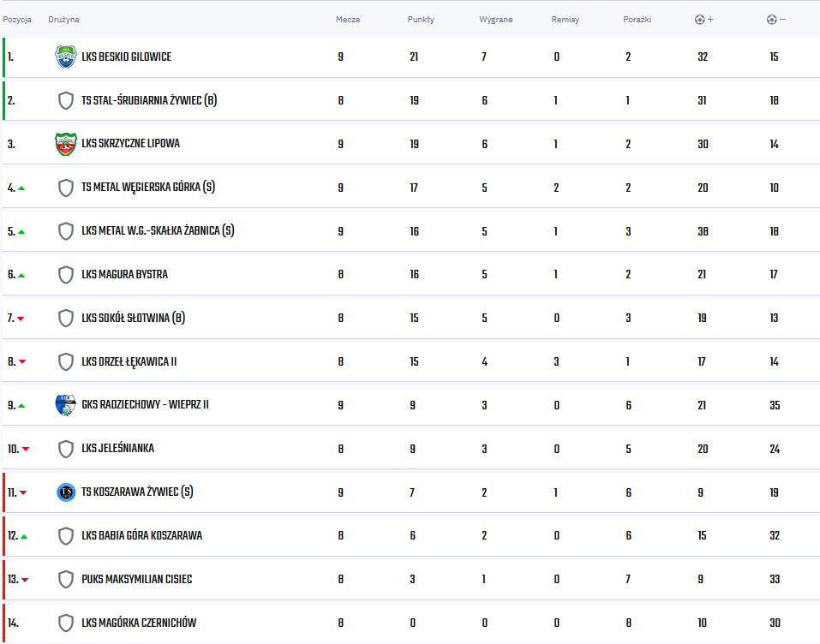Click the shield icon next to LKS Babia Góra Koszarawa
The height and width of the screenshot is (644, 820).
66,536
